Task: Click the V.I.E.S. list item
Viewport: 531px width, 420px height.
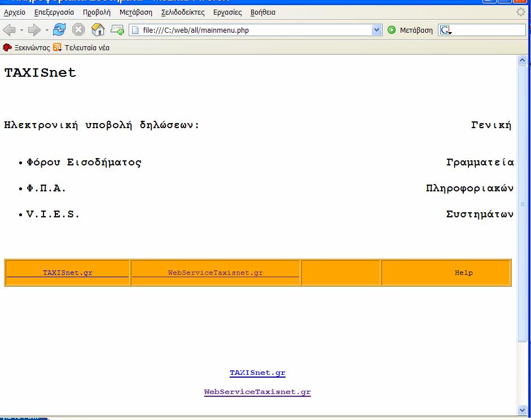Action: click(53, 214)
